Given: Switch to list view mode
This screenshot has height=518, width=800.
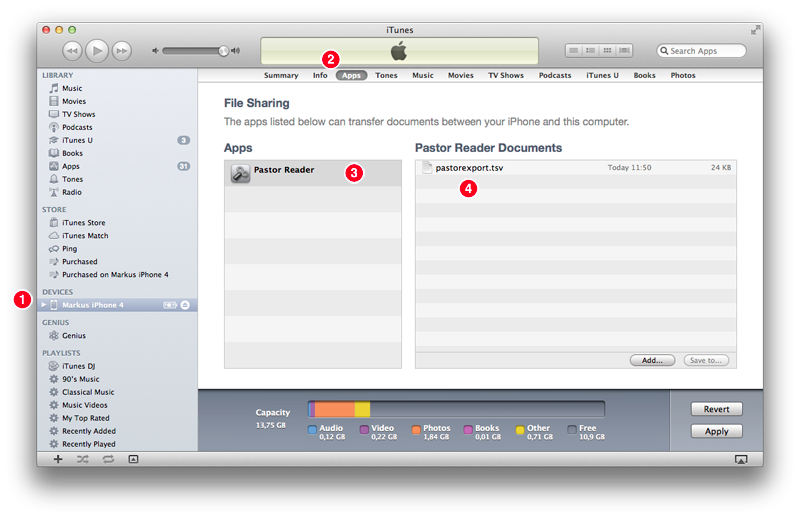Looking at the screenshot, I should (x=574, y=51).
